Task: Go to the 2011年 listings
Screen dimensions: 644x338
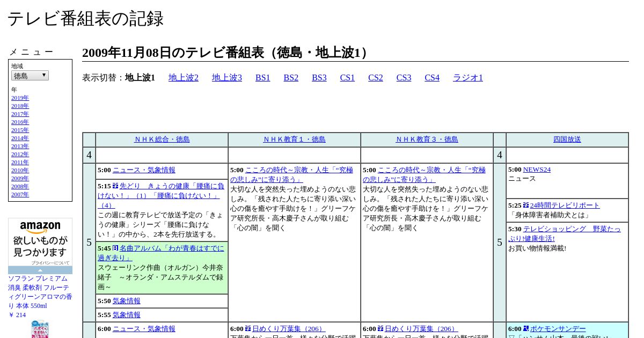Action: tap(20, 162)
